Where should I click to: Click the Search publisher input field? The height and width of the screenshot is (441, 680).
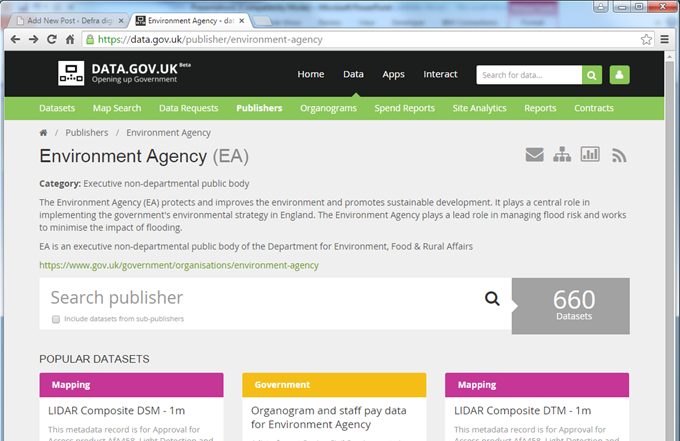(260, 298)
